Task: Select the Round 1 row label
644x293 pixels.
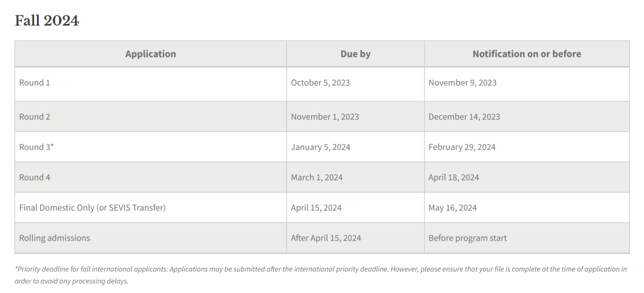Action: click(x=35, y=83)
